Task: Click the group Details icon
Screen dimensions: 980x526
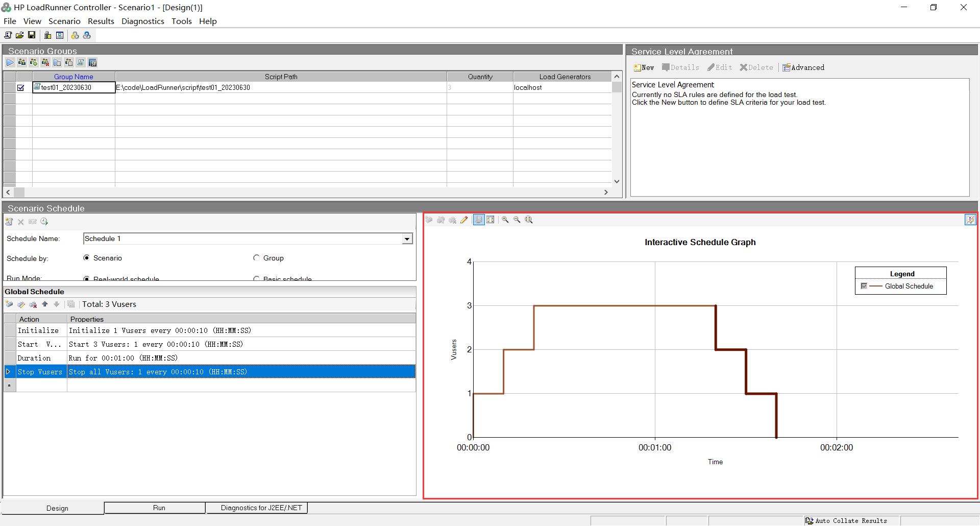Action: 69,62
